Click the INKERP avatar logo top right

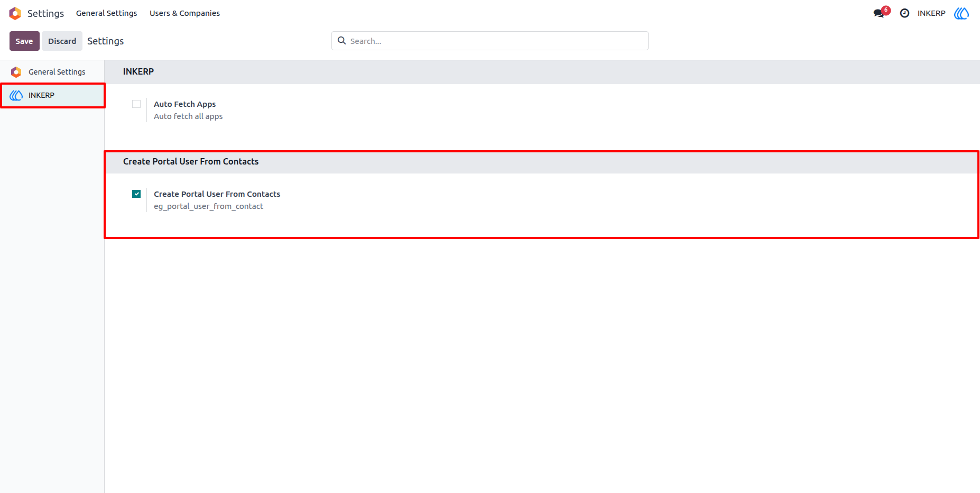961,13
